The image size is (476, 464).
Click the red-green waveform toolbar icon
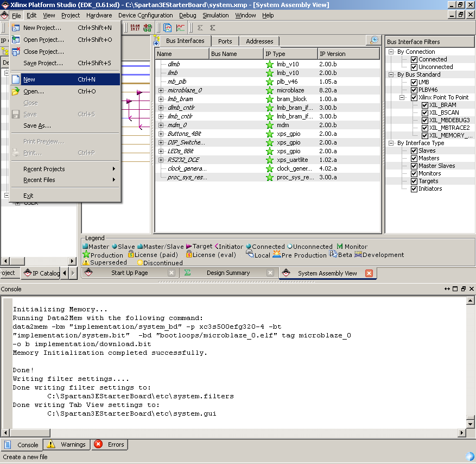point(180,28)
